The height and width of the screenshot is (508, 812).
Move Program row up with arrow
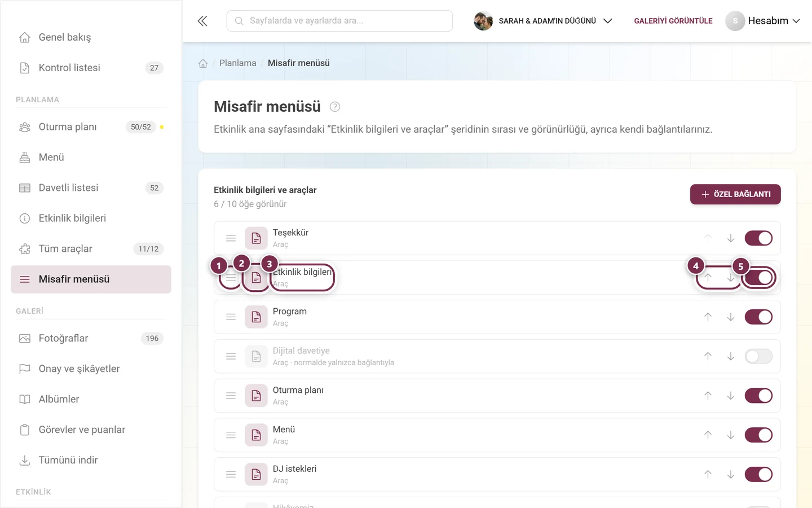coord(708,317)
